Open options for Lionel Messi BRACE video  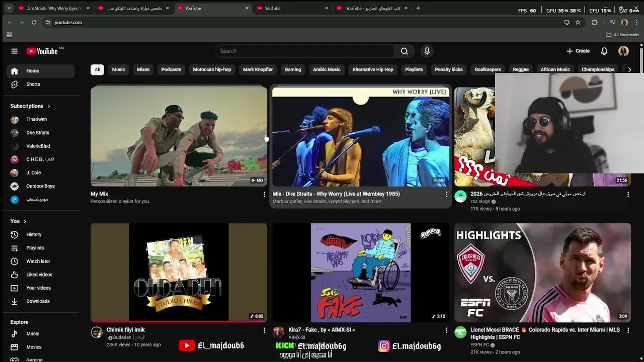[x=628, y=330]
